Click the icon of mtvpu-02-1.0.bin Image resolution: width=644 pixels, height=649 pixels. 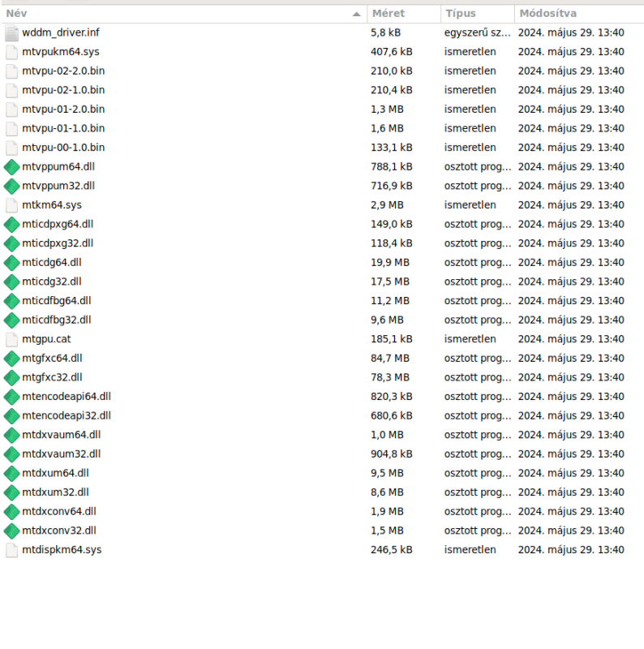point(11,90)
